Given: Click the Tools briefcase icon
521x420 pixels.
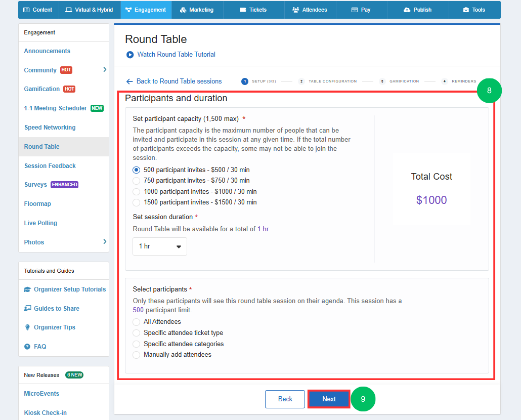Looking at the screenshot, I should 466,10.
